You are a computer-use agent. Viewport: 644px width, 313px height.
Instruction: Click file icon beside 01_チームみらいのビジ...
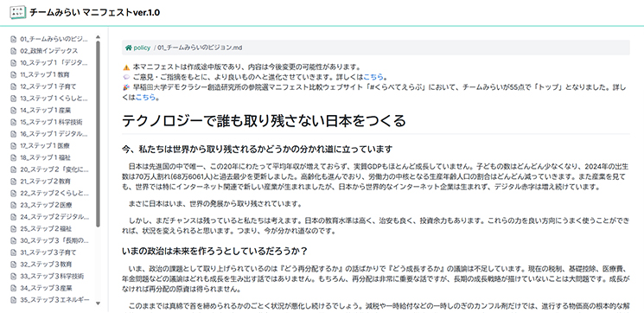[13, 40]
